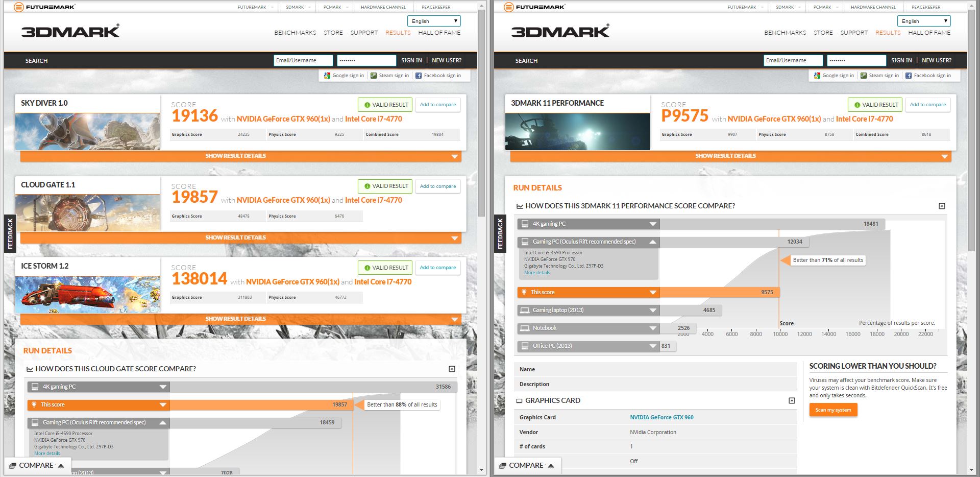Add the 3DMark 11 Performance result to compare
The image size is (980, 477).
pos(928,105)
